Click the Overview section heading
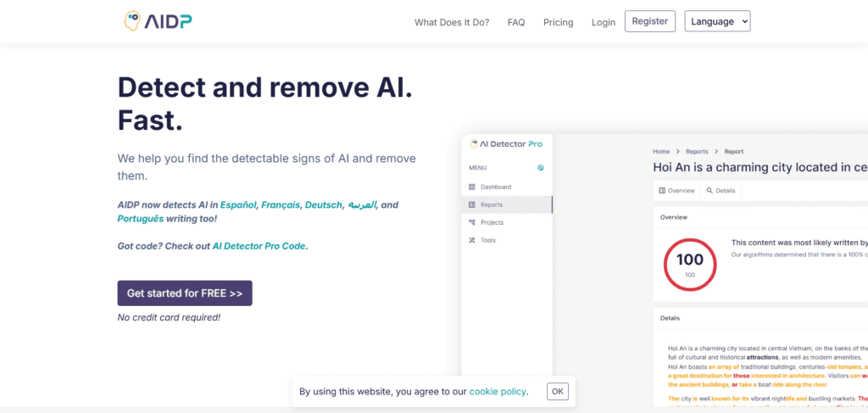 [x=674, y=218]
